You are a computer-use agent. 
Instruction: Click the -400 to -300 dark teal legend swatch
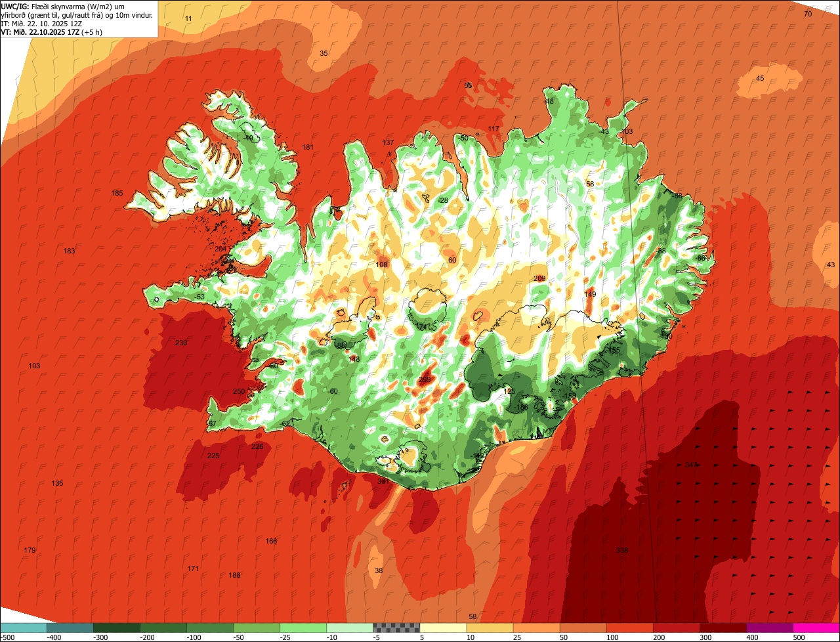point(70,628)
